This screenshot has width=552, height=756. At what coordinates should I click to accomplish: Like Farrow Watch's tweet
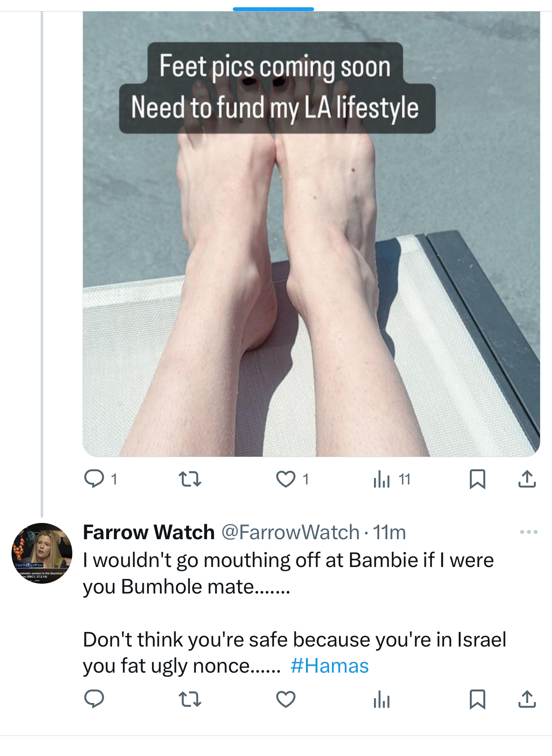(x=285, y=700)
